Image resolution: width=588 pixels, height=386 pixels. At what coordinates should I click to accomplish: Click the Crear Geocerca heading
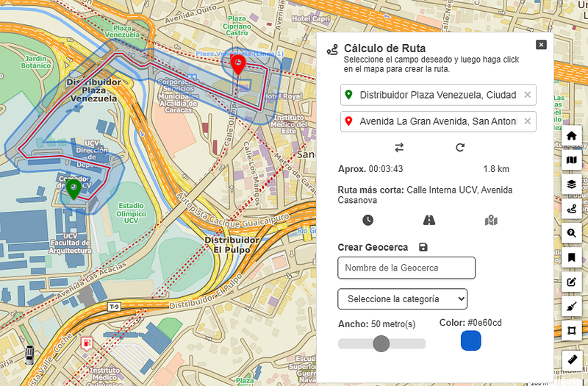tap(373, 247)
